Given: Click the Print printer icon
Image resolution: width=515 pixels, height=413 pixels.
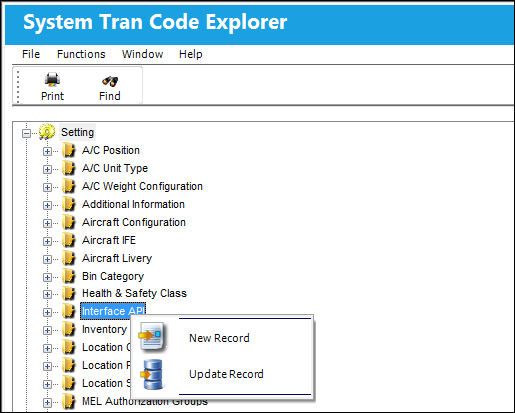Looking at the screenshot, I should (52, 80).
